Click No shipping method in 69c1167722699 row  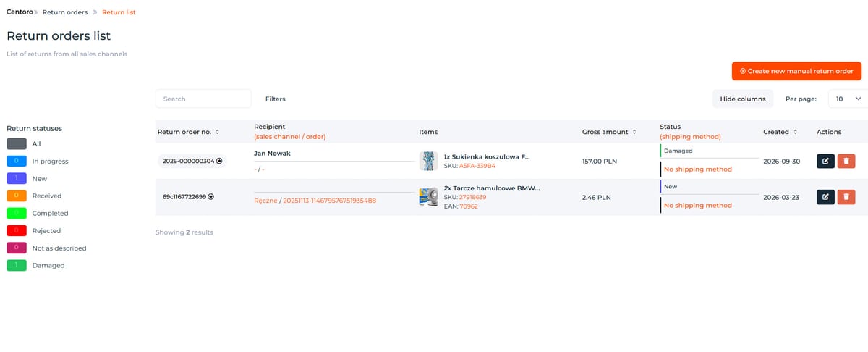click(x=698, y=205)
